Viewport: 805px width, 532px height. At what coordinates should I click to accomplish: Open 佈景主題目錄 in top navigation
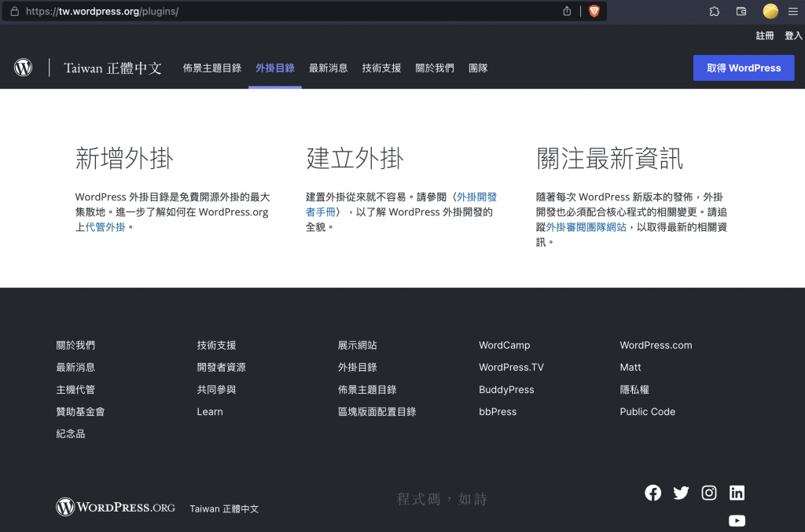pos(212,68)
